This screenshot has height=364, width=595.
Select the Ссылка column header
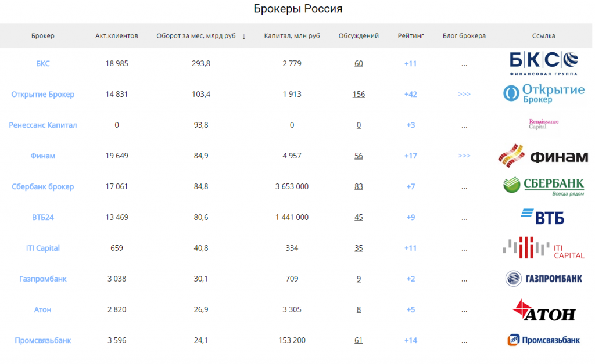[x=543, y=35]
